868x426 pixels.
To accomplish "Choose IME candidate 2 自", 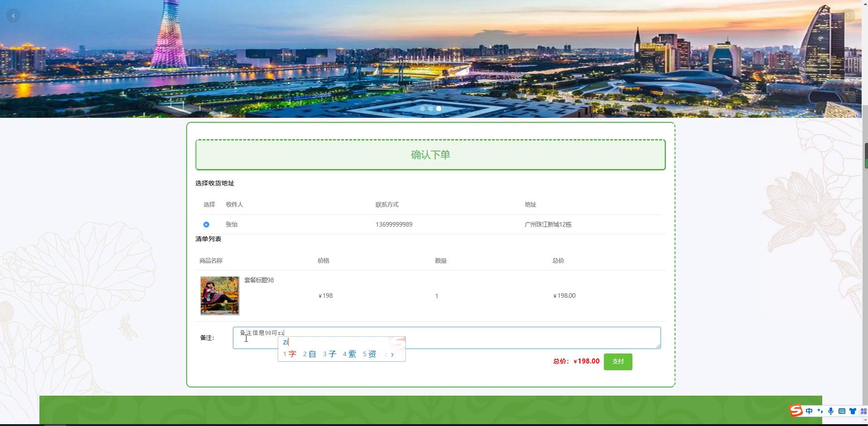I will (x=309, y=354).
